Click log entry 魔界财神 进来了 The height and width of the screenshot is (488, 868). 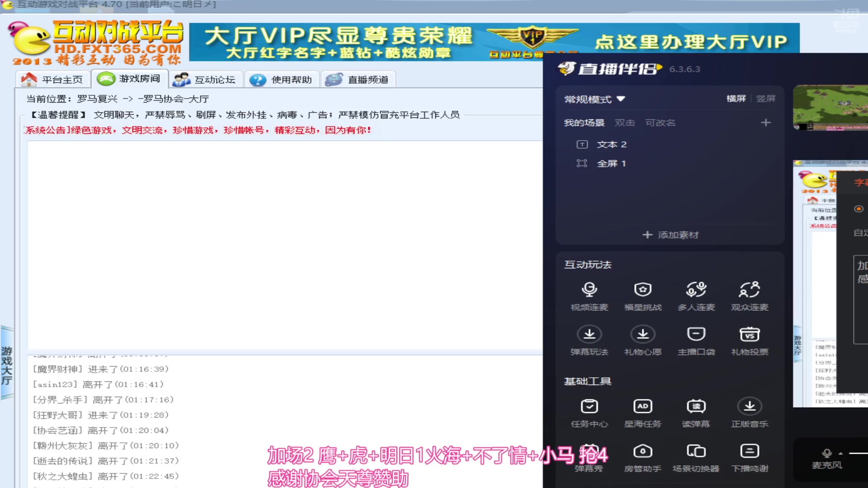click(x=100, y=369)
